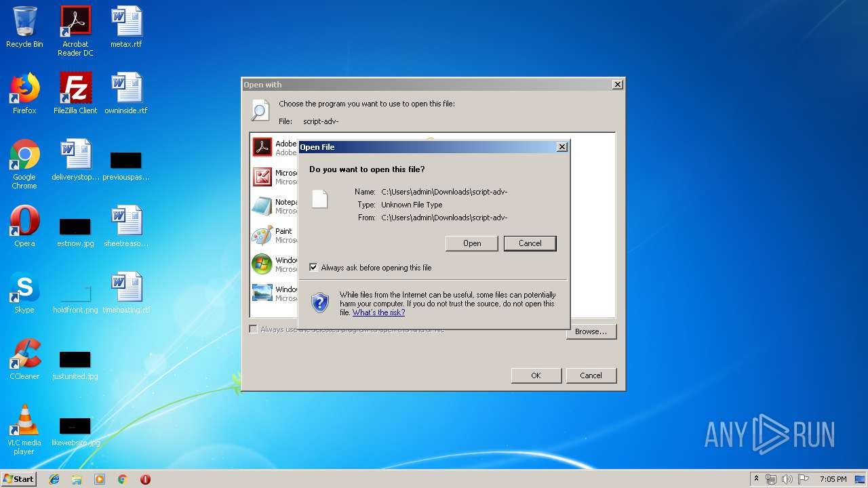This screenshot has height=488, width=868.
Task: Open the Opera browser shortcut
Action: point(24,226)
